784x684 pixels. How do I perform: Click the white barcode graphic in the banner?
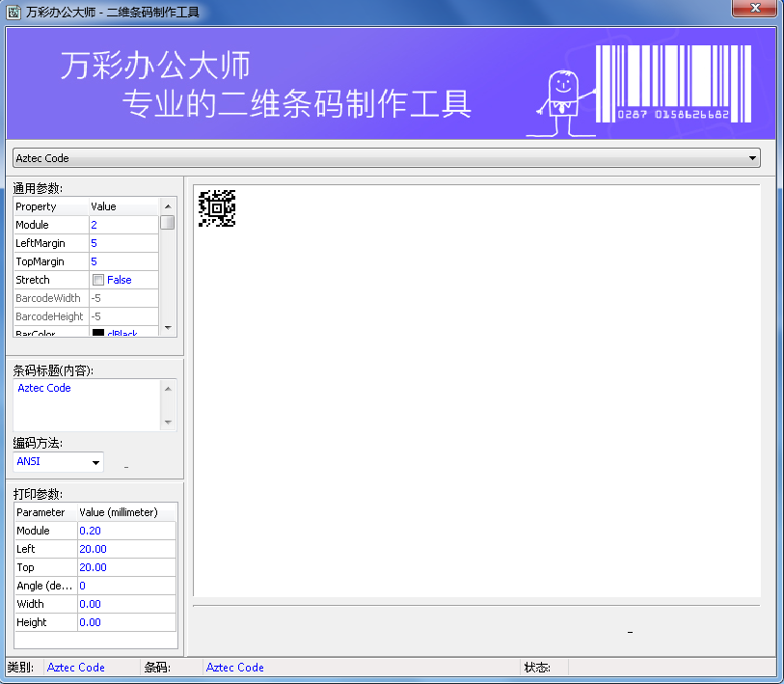pyautogui.click(x=673, y=82)
